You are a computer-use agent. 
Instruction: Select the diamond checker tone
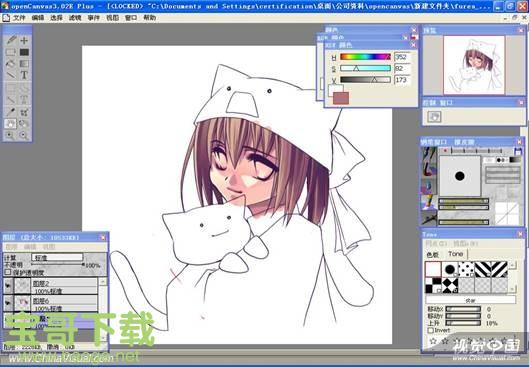coord(450,285)
